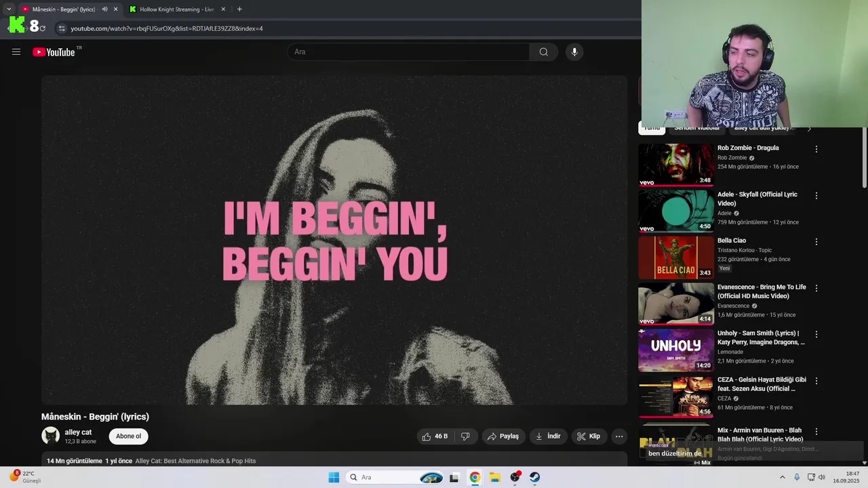Open the Rob Zombie - Dragula thumbnail
868x488 pixels.
point(676,165)
